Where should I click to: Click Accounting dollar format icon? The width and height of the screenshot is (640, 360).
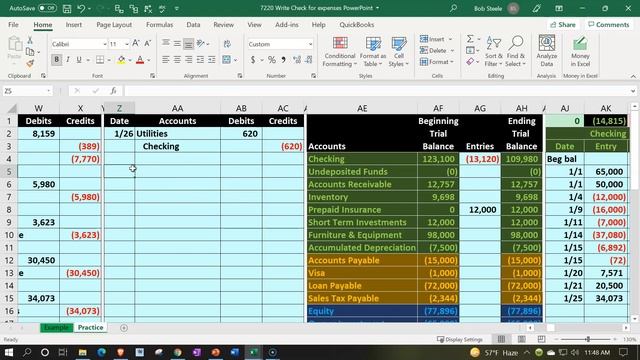253,60
